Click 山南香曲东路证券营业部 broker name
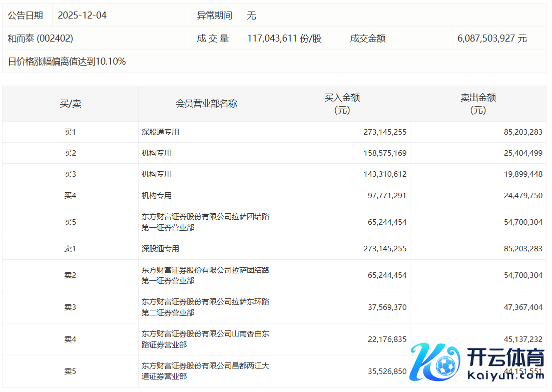Image resolution: width=552 pixels, height=392 pixels. click(x=205, y=339)
